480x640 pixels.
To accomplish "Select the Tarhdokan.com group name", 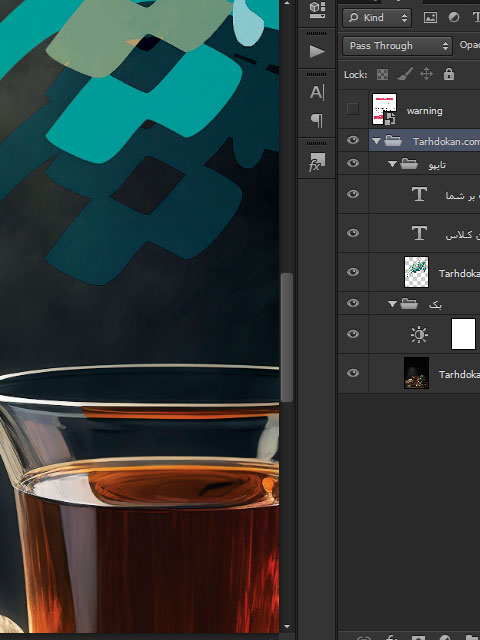I will click(446, 141).
